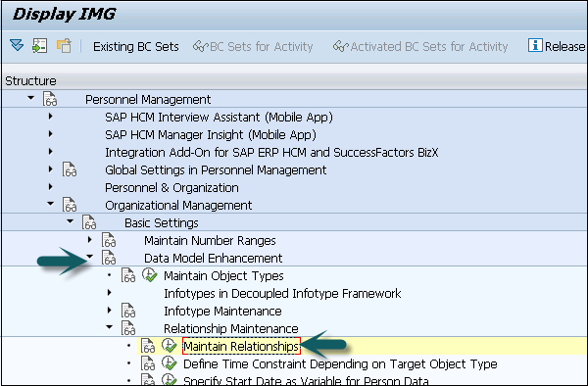Expand the Maintain Number Ranges node
Image resolution: width=588 pixels, height=386 pixels.
(89, 239)
